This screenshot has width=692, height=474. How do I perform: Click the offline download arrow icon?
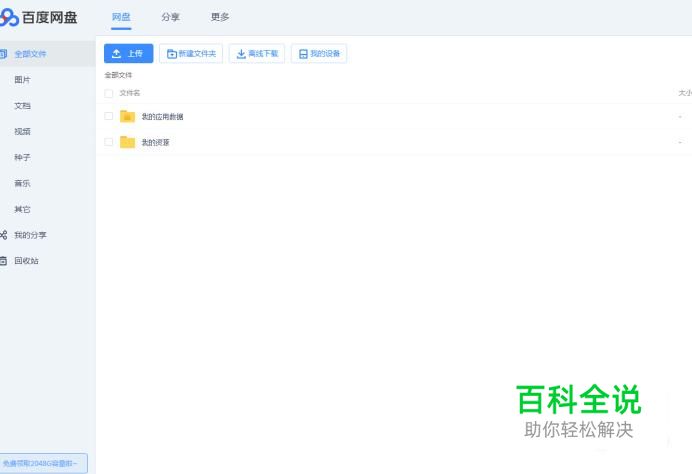tap(241, 54)
